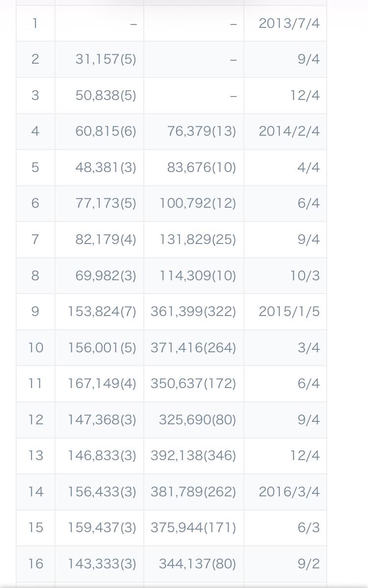
Task: Click the 50,838(5) value
Action: [x=105, y=95]
